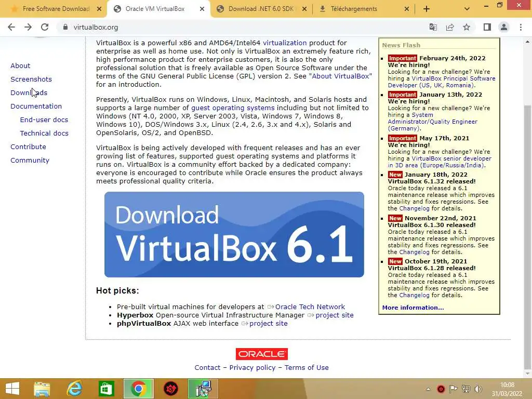Open the Technical docs link
The height and width of the screenshot is (399, 532).
click(x=44, y=134)
